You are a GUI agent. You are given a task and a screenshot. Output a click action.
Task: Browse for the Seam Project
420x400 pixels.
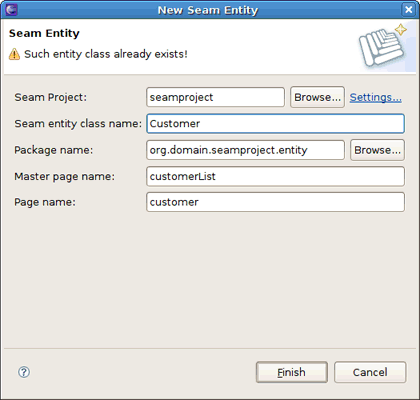click(x=317, y=97)
